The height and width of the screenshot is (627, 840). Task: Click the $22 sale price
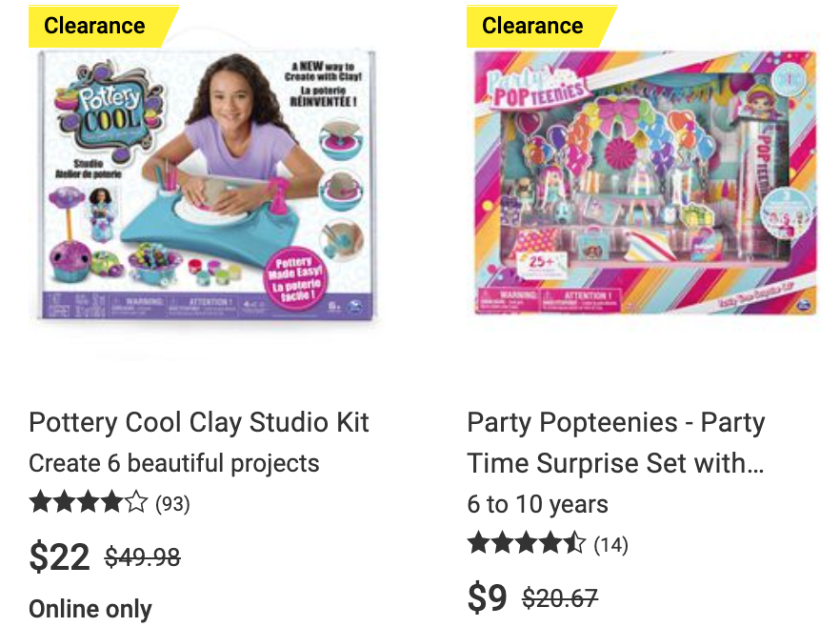59,556
